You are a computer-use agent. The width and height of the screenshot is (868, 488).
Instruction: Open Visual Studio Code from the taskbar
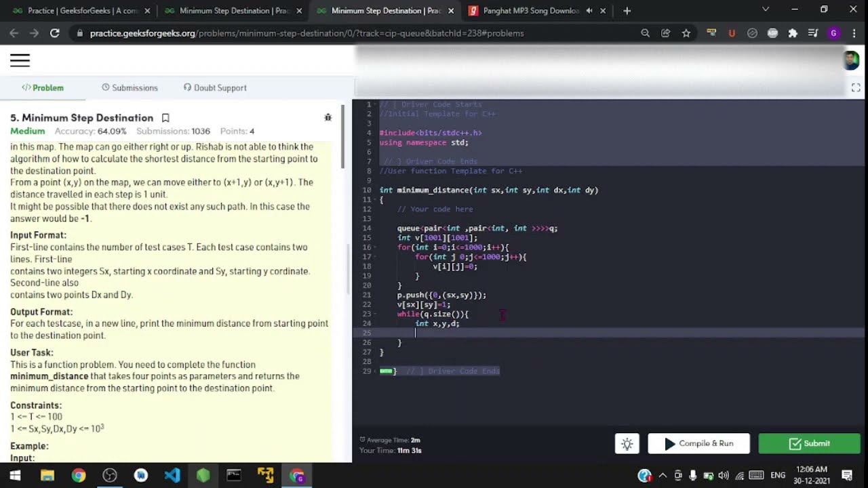[172, 475]
